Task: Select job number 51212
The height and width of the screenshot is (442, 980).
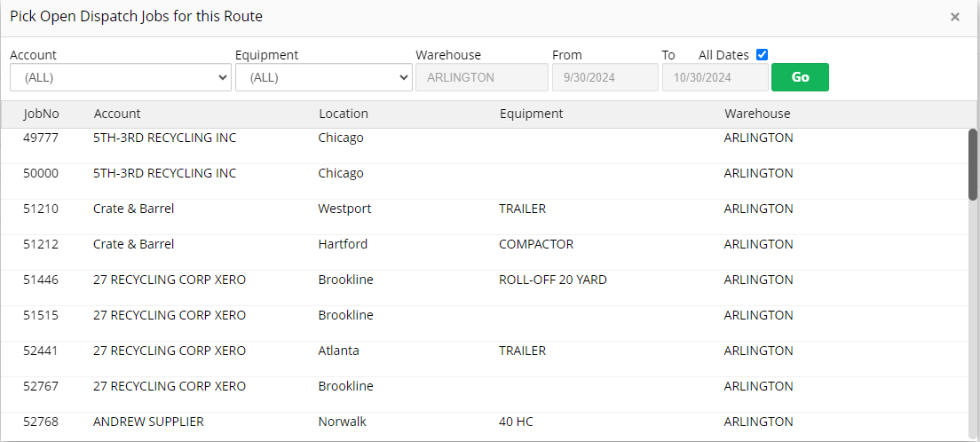Action: coord(41,244)
